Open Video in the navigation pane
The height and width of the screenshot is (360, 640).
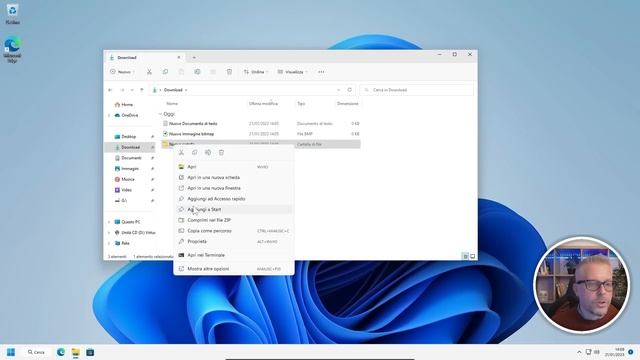(124, 190)
